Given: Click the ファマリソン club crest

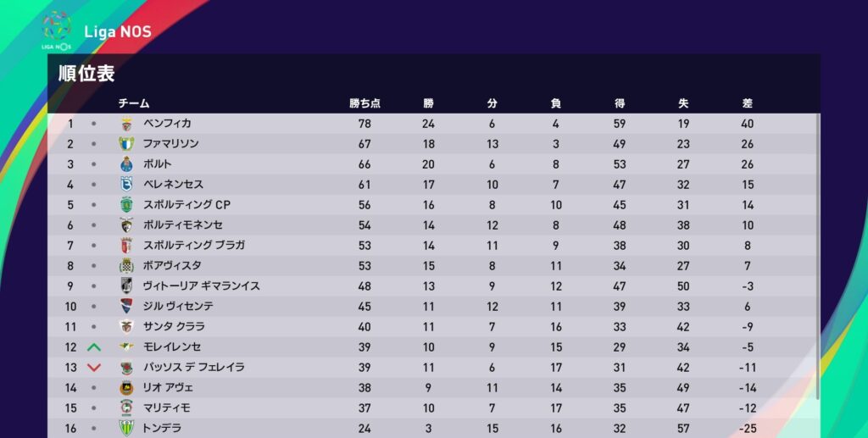Looking at the screenshot, I should pyautogui.click(x=127, y=144).
